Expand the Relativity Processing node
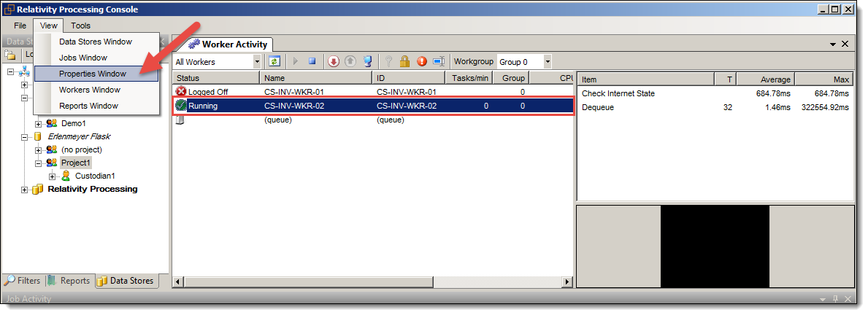The width and height of the screenshot is (868, 315). click(x=24, y=190)
